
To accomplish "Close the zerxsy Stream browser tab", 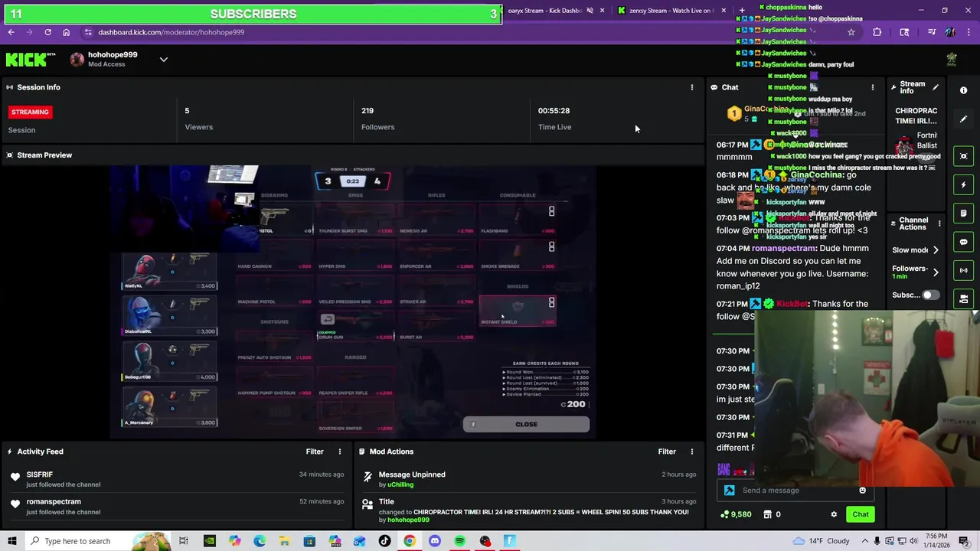I will [724, 11].
